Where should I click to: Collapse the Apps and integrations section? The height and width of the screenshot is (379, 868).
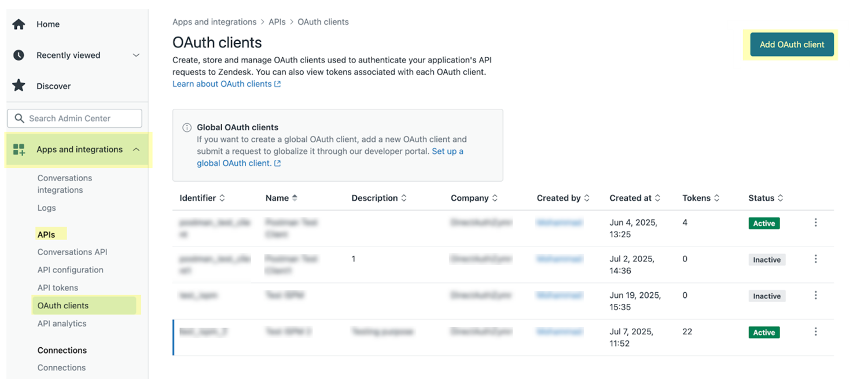coord(136,149)
